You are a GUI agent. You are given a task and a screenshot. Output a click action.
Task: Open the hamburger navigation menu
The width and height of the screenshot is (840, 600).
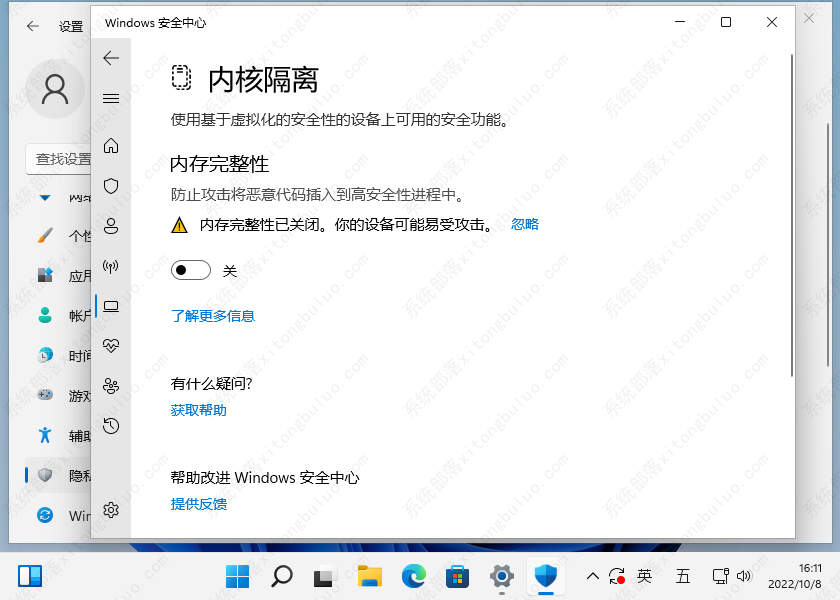point(111,98)
